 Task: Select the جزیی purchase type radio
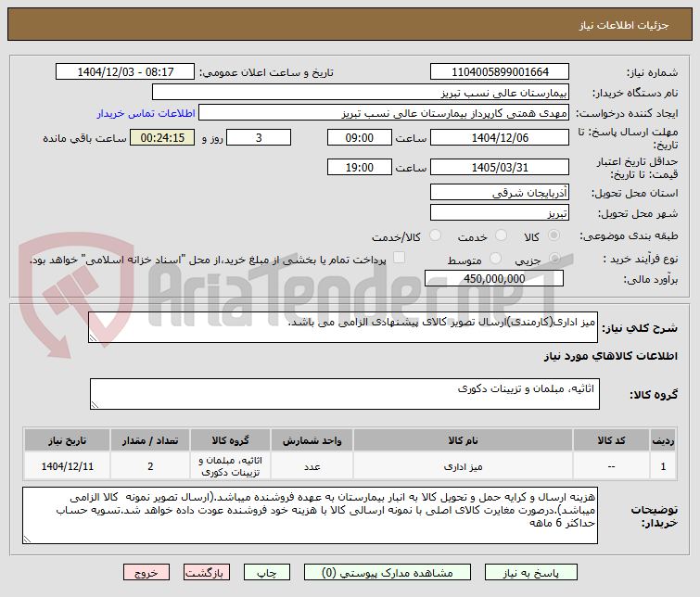[554, 258]
